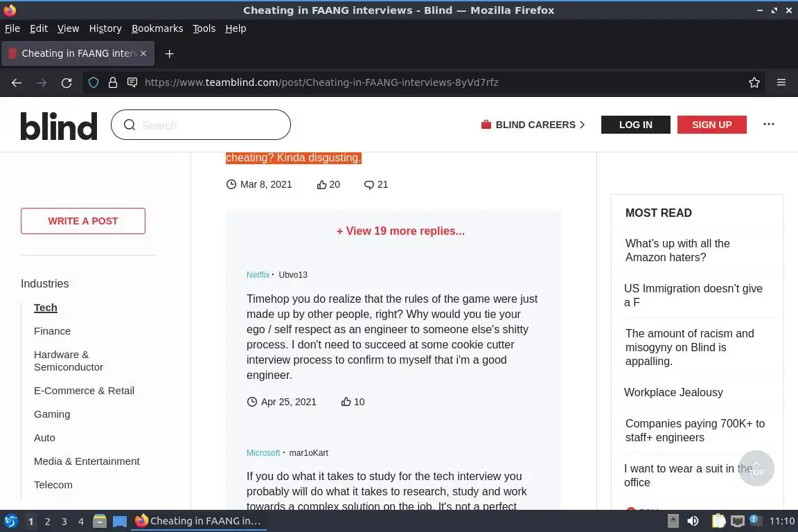Select the Tech industry
This screenshot has height=532, width=798.
click(x=45, y=308)
